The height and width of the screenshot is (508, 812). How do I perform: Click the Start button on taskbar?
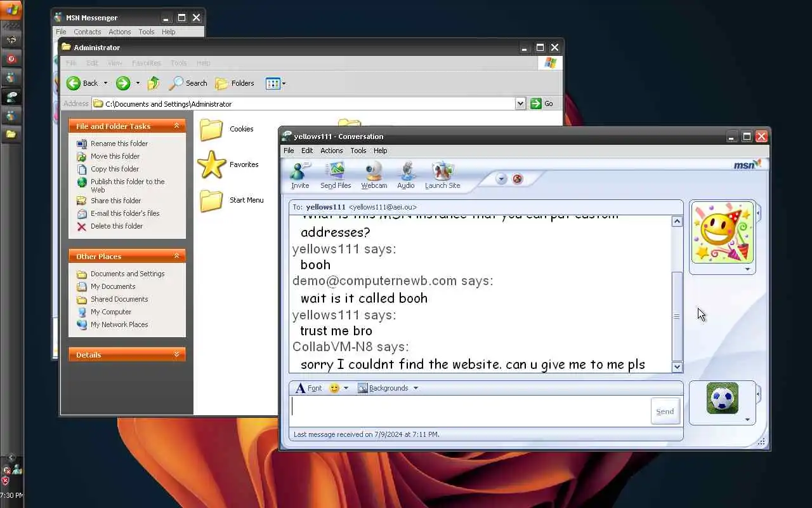pyautogui.click(x=11, y=10)
